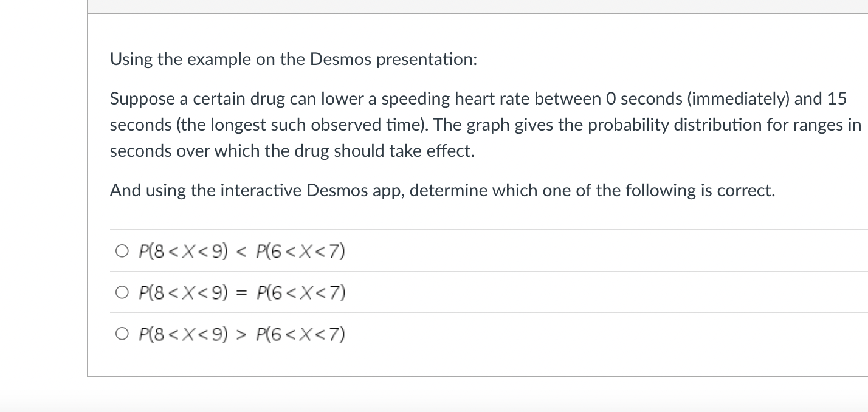Select the answer saying probabilities are equal
Viewport: 868px width, 412px height.
tap(122, 292)
